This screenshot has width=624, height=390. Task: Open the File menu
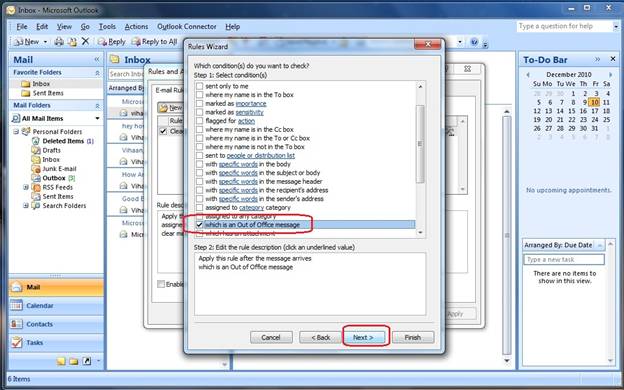click(21, 27)
